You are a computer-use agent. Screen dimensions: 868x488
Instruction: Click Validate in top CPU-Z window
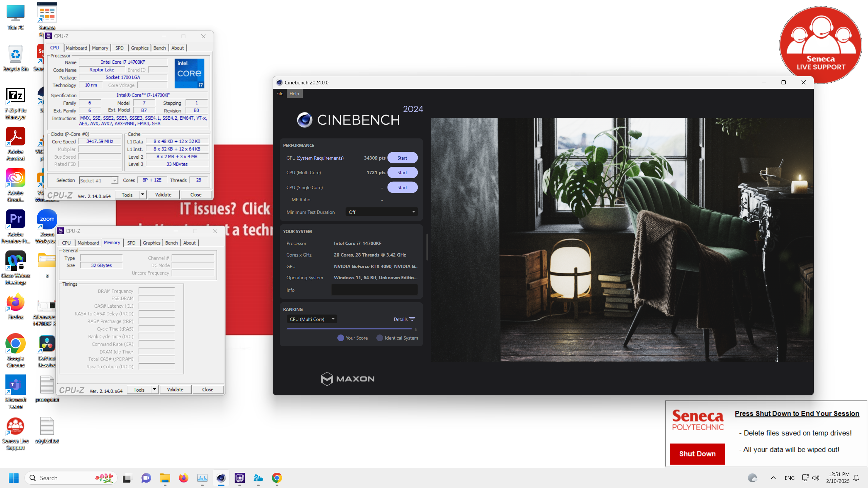click(163, 195)
